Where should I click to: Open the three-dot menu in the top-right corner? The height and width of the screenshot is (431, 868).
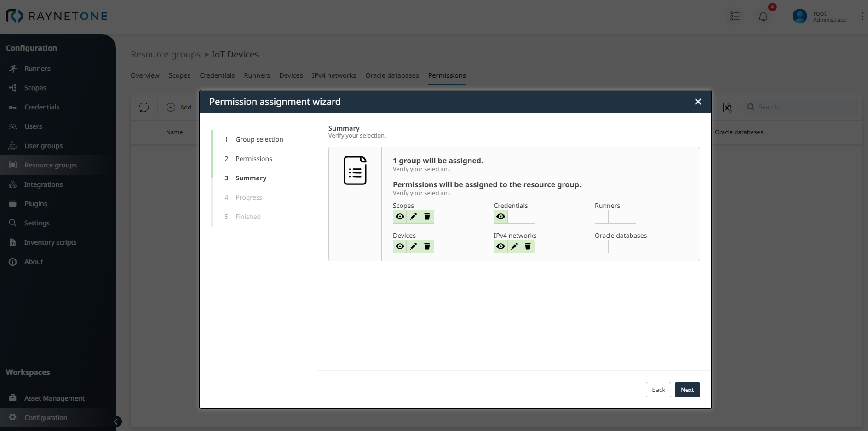[862, 16]
